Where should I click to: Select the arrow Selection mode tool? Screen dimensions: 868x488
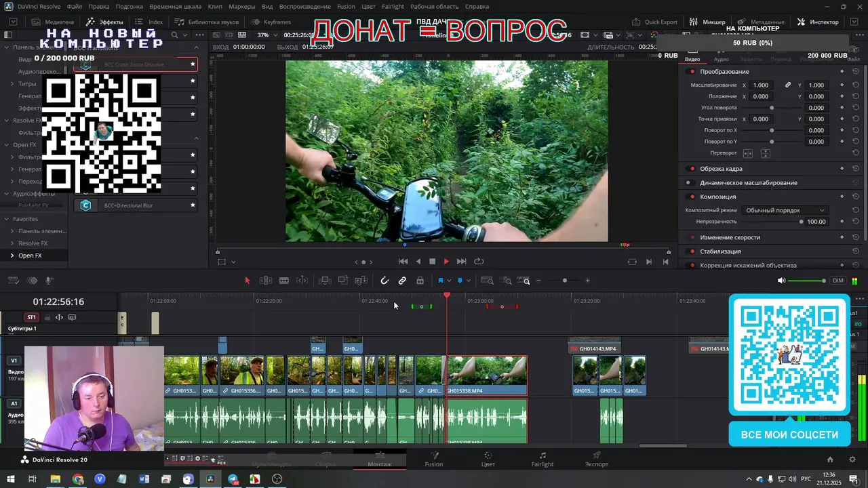click(248, 281)
